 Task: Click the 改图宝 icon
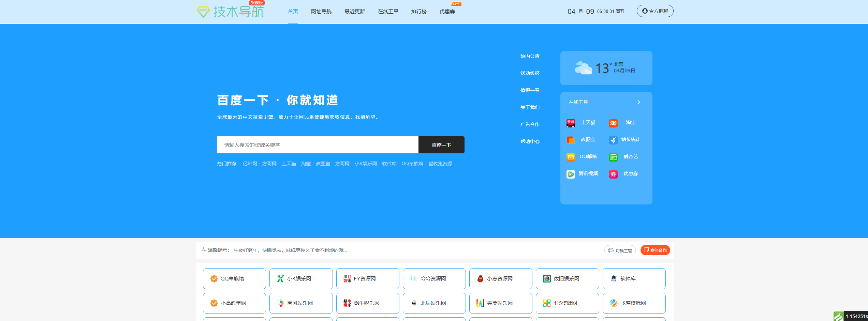coord(571,140)
